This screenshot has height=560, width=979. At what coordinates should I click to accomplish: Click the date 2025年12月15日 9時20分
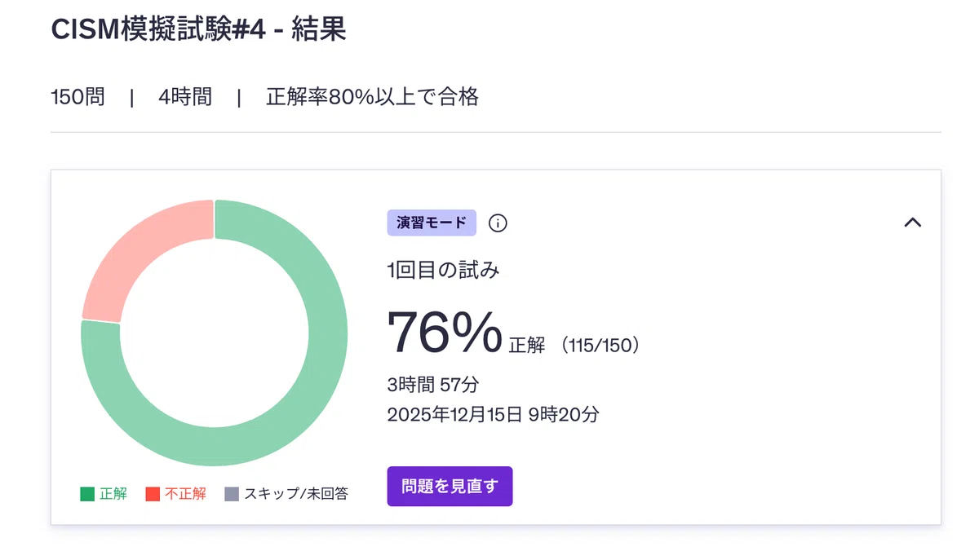[x=493, y=414]
